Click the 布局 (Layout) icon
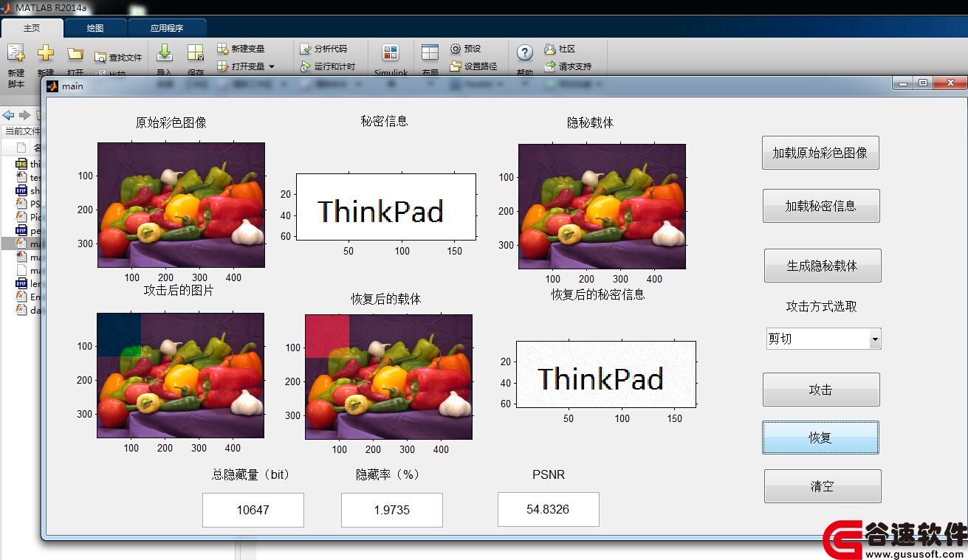Screen dimensions: 968x560 point(430,53)
